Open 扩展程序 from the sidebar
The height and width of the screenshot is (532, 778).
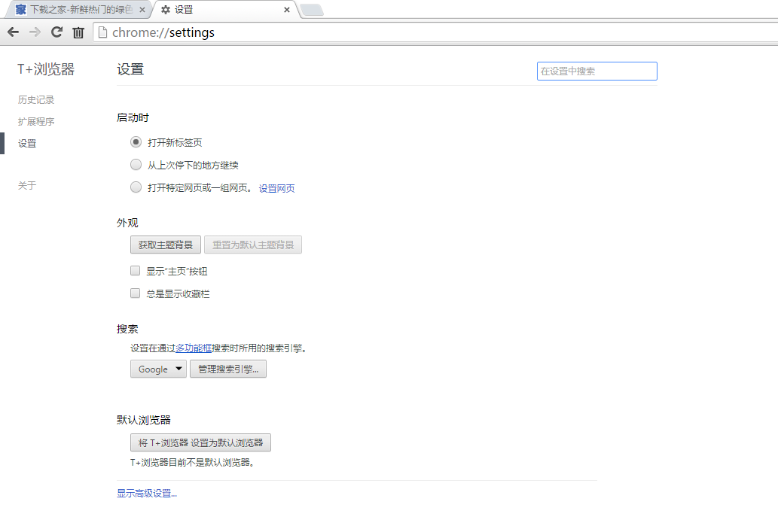pyautogui.click(x=35, y=121)
